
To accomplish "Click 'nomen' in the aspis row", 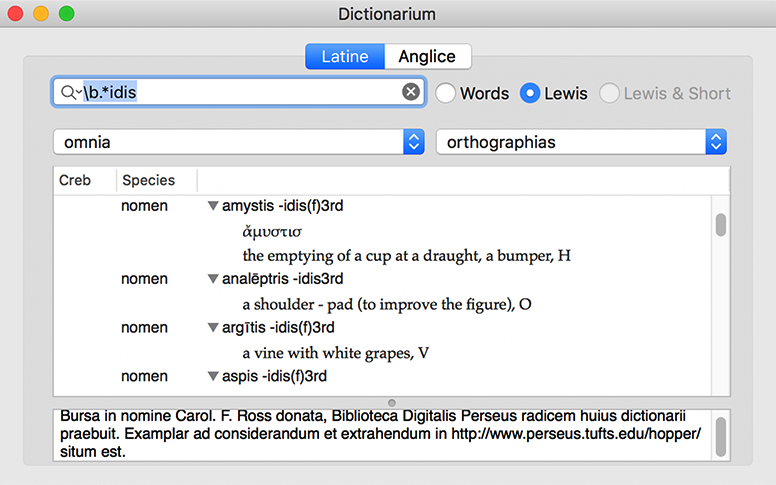I will pos(145,376).
